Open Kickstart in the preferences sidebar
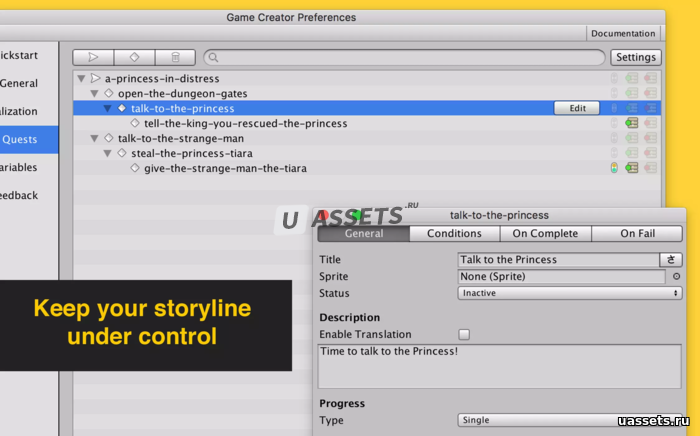700x436 pixels. (x=29, y=55)
